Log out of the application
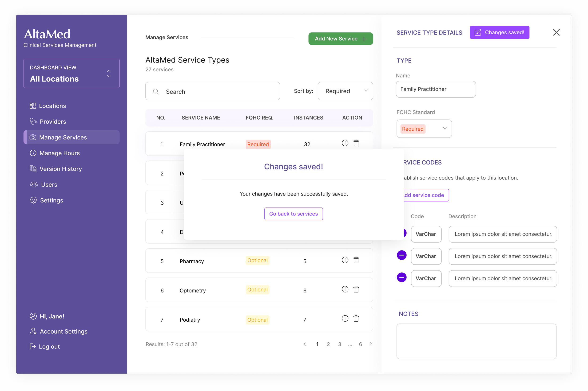 45,346
